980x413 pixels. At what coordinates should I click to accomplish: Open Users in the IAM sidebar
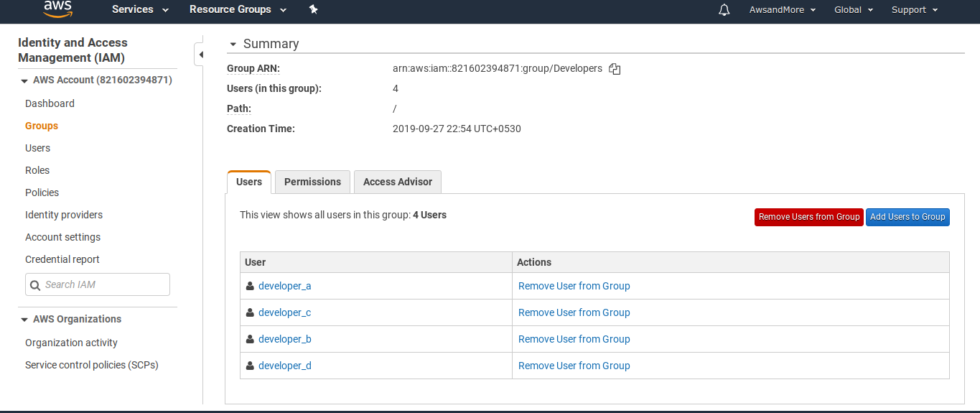[37, 148]
